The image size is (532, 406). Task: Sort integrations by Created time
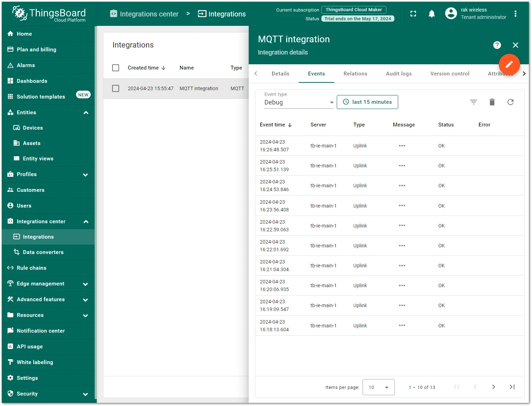[147, 68]
